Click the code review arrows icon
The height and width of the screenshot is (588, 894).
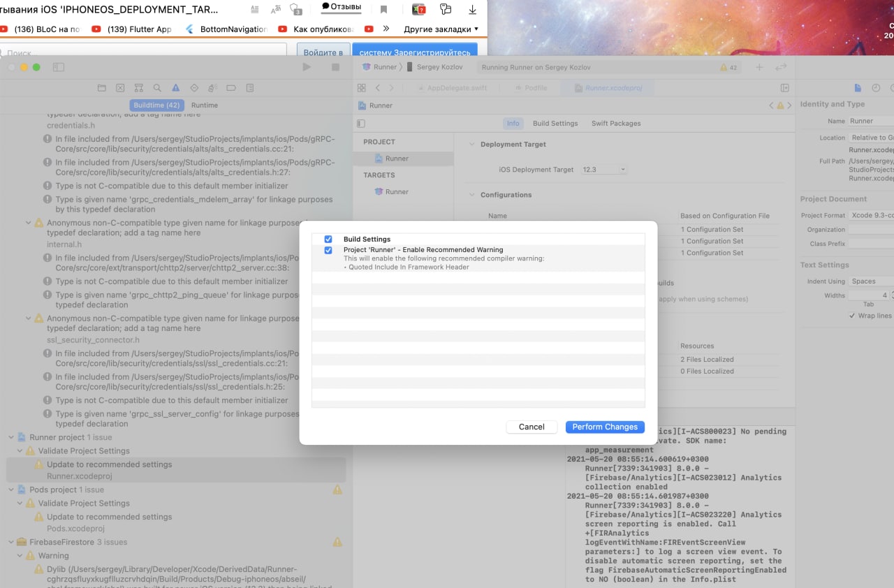point(781,67)
